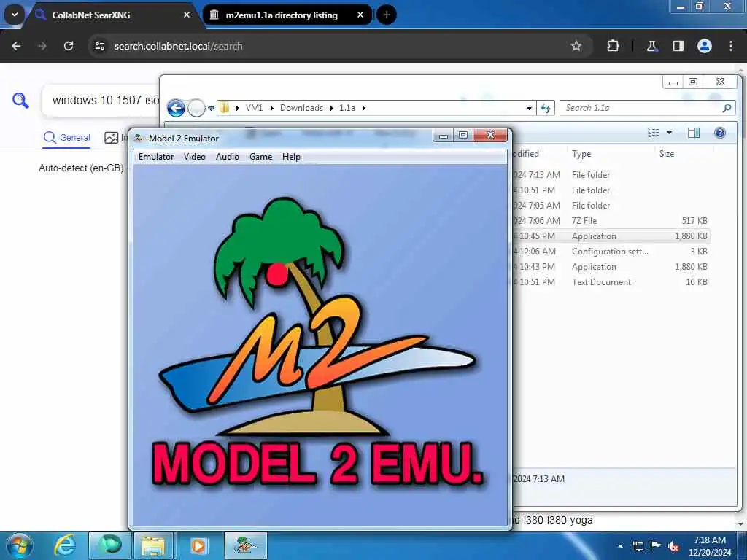Image resolution: width=747 pixels, height=560 pixels.
Task: Open the Emulator menu in Model 2 Emulator
Action: [x=156, y=157]
